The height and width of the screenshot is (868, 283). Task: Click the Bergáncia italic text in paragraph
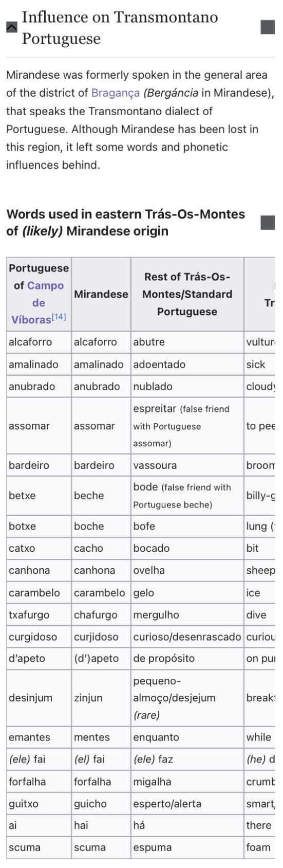pos(171,93)
